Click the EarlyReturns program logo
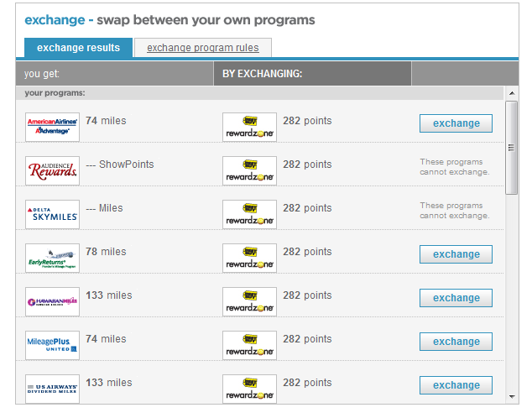Image resolution: width=532 pixels, height=418 pixels. (52, 258)
